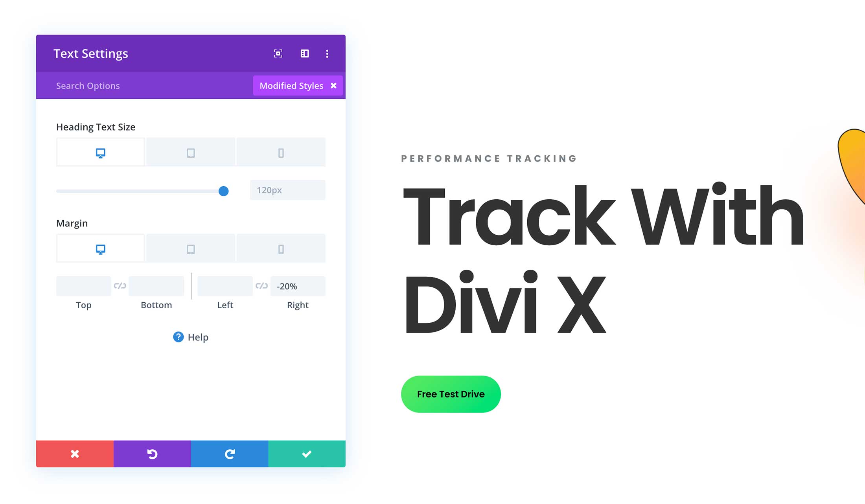Dismiss the Modified Styles filter tag
Viewport: 865px width, 504px height.
coord(334,85)
